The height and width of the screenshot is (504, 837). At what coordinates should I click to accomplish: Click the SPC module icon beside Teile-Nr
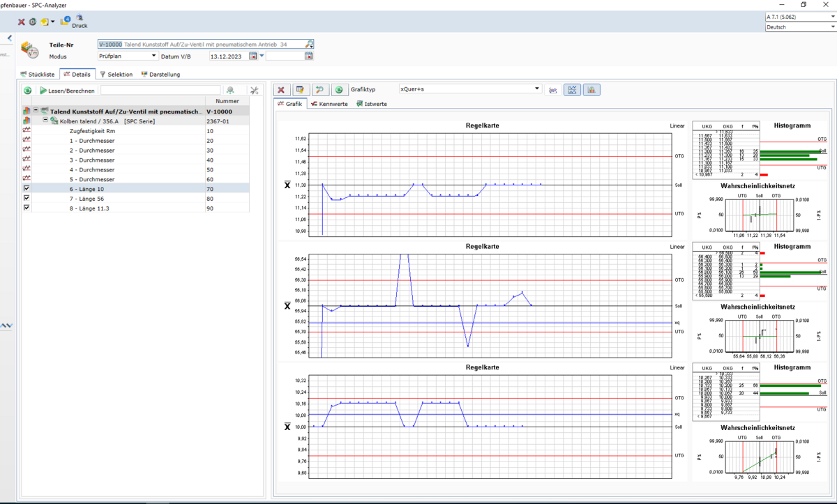30,50
